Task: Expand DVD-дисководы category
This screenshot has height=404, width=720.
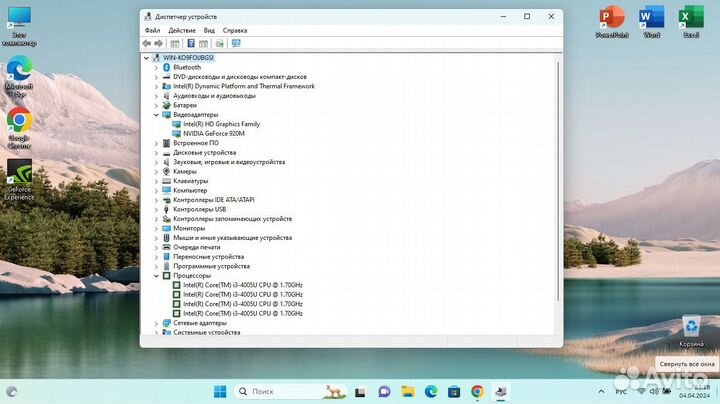Action: coord(156,77)
